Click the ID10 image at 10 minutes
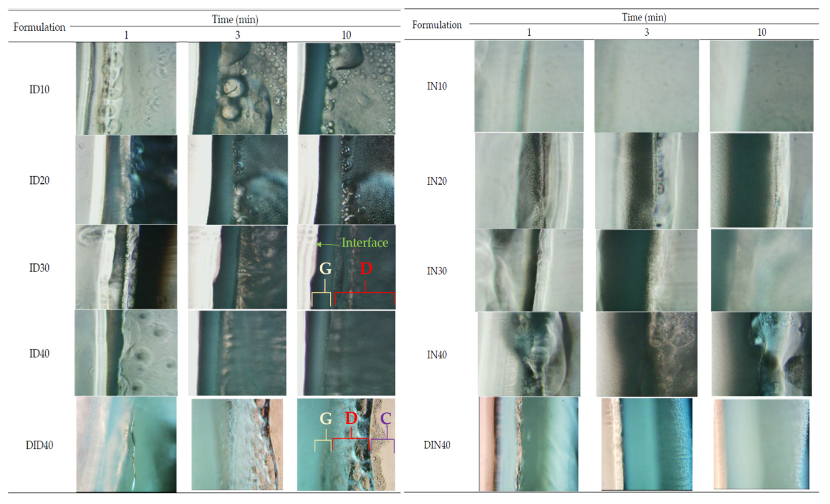Image resolution: width=830 pixels, height=504 pixels. [x=346, y=88]
